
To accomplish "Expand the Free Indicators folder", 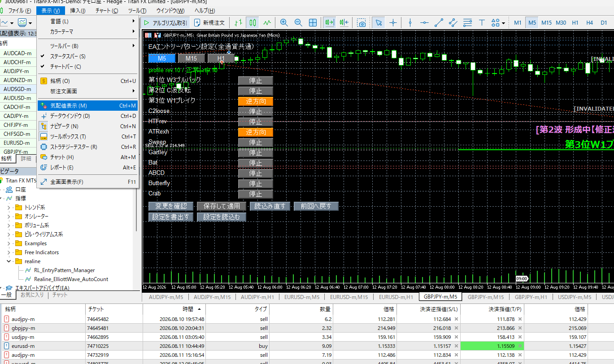I will pos(9,252).
